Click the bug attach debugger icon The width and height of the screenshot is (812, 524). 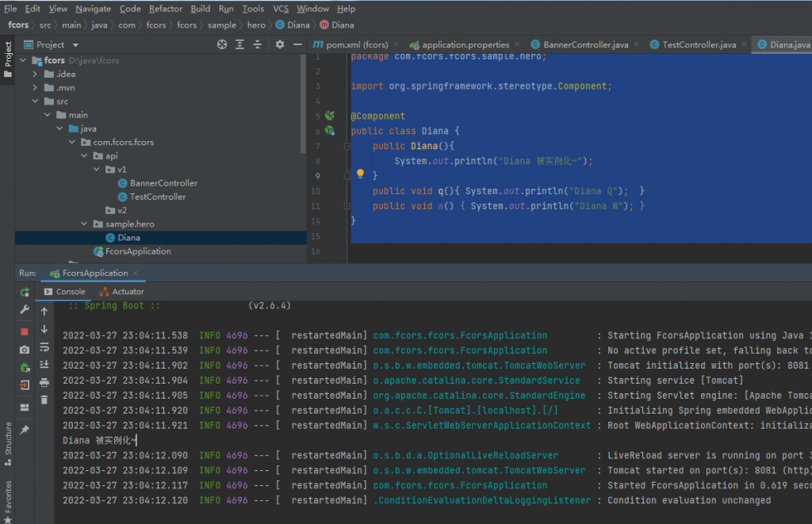pos(25,368)
